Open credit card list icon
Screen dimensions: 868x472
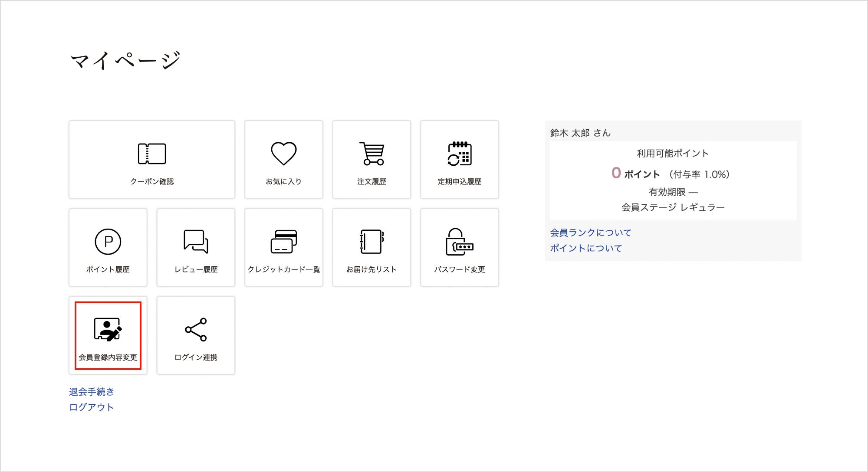[284, 242]
